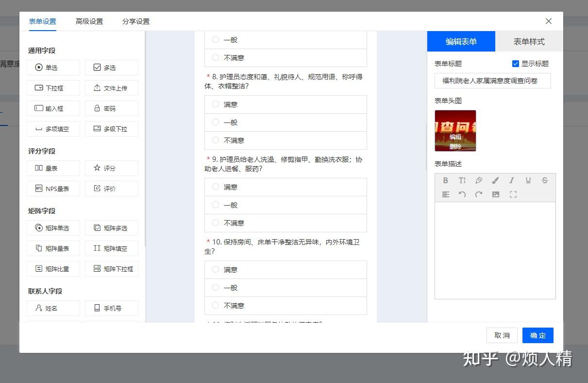Click the 取消 cancel button
Image resolution: width=588 pixels, height=383 pixels.
point(502,335)
